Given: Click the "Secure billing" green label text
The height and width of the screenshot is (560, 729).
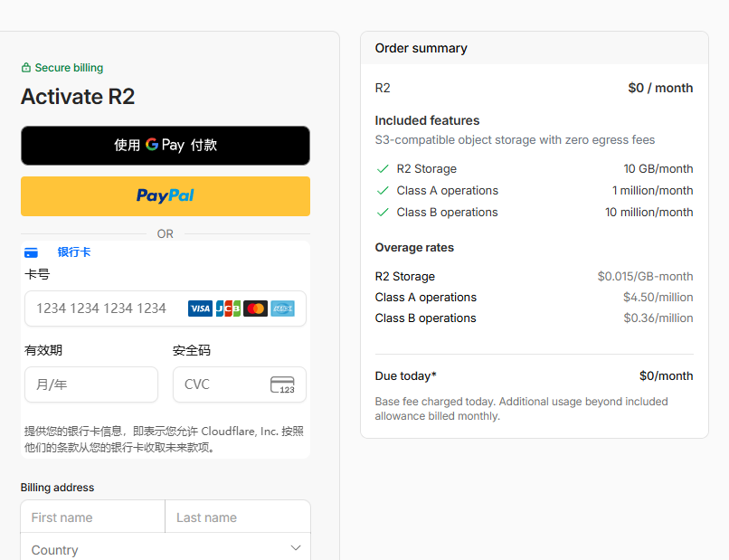Looking at the screenshot, I should (70, 68).
